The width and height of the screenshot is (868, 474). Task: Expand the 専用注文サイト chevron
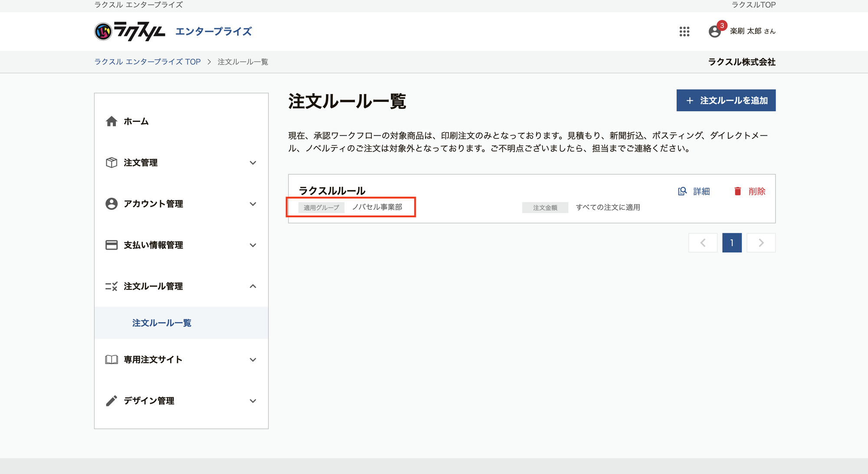click(253, 360)
